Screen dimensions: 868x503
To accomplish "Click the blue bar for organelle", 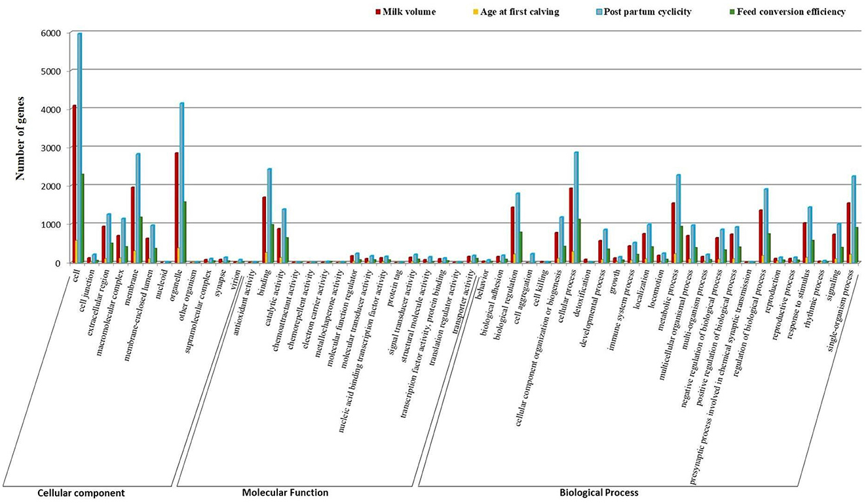I will [x=182, y=183].
